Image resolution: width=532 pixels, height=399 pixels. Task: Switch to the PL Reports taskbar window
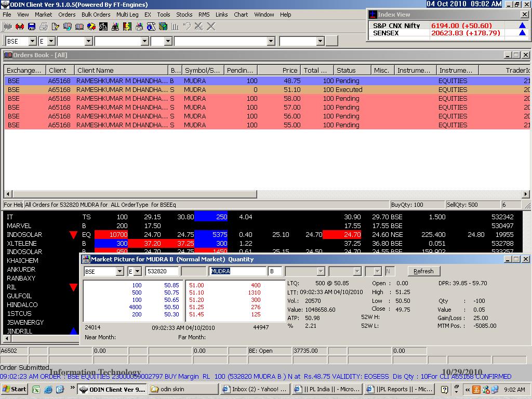tap(400, 389)
